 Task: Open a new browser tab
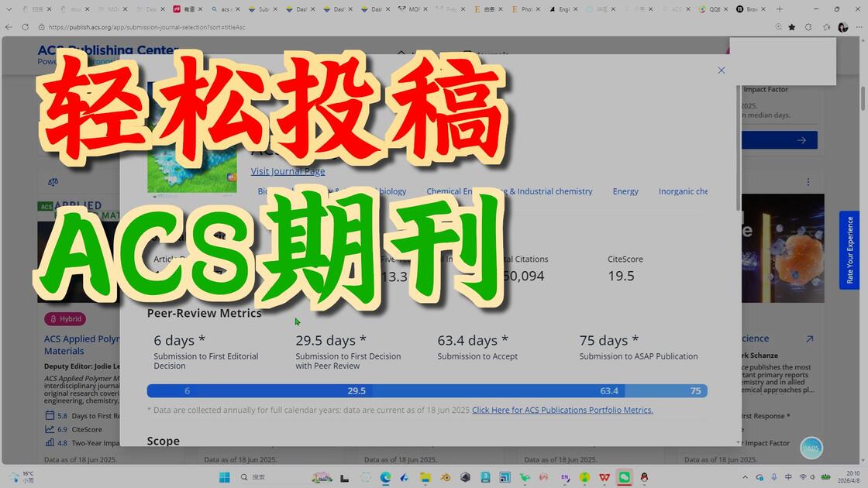tap(780, 9)
